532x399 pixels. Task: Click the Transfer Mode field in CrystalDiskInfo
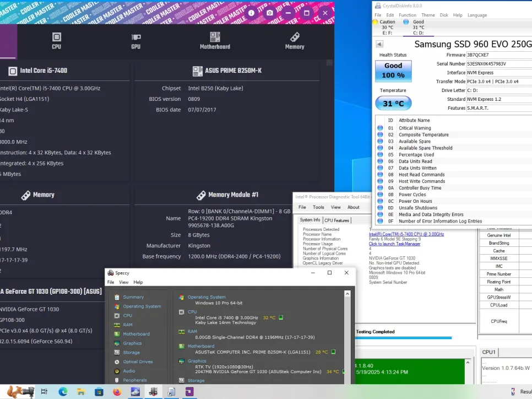(x=499, y=82)
